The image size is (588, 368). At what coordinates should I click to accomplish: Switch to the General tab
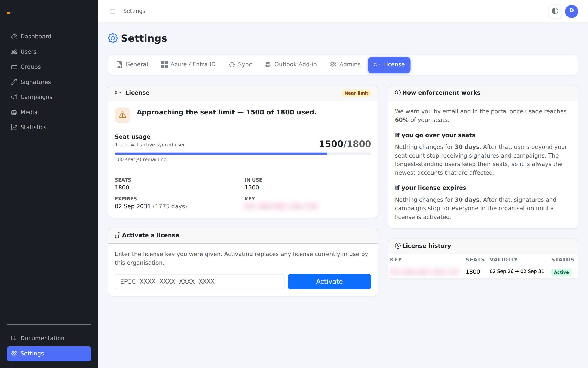pos(132,65)
